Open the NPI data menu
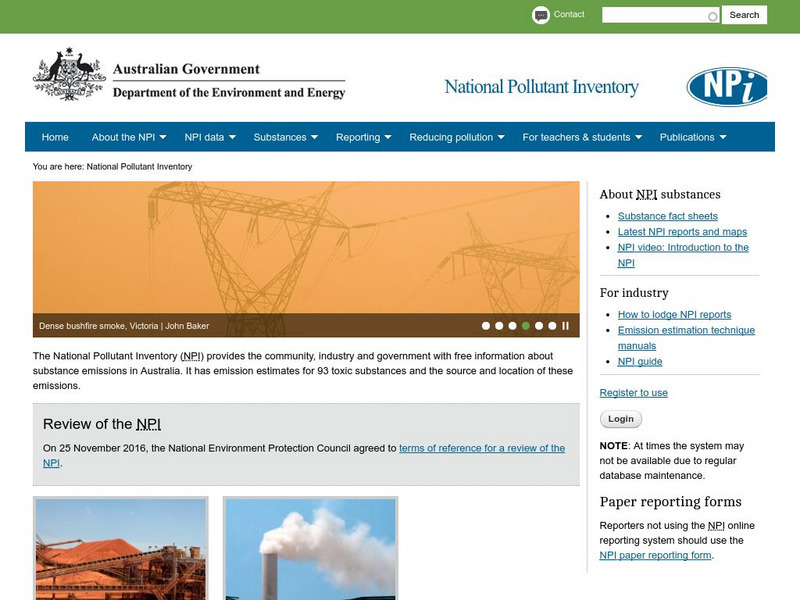This screenshot has width=800, height=600. click(x=204, y=137)
